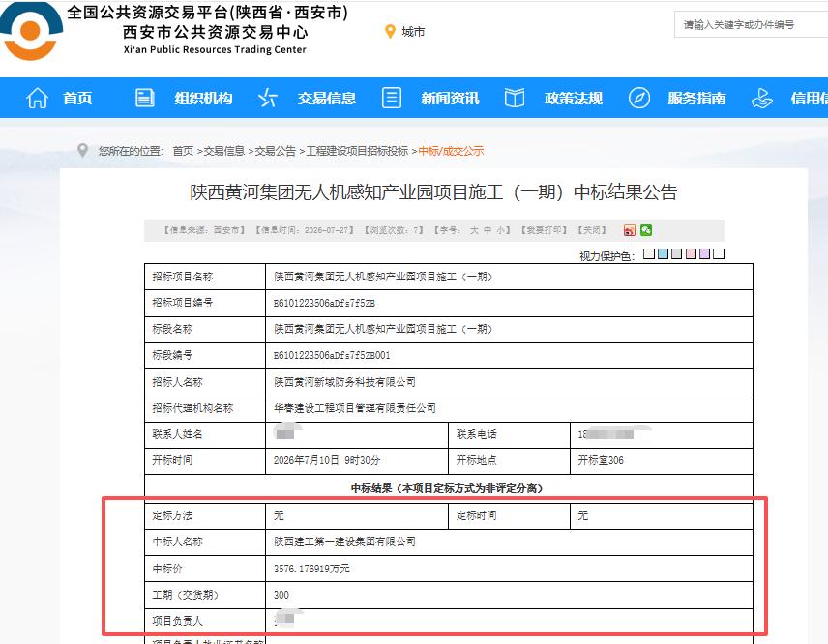Click the 我要打印 print link
The image size is (828, 644).
pyautogui.click(x=544, y=230)
